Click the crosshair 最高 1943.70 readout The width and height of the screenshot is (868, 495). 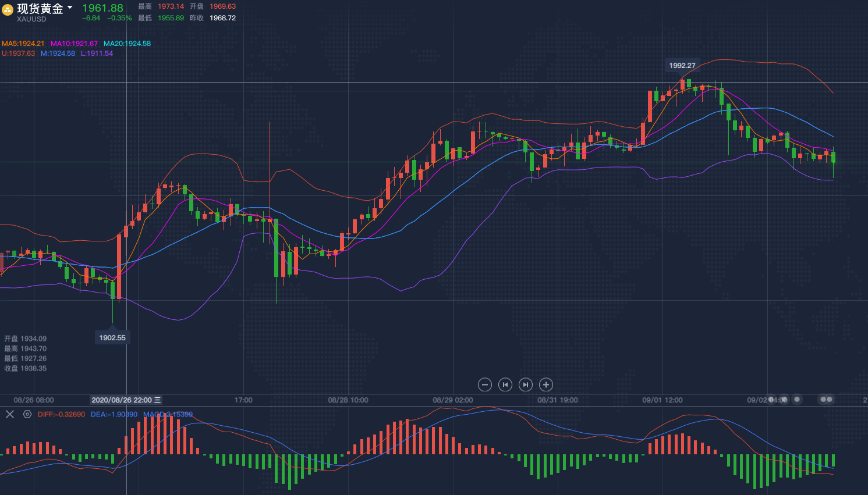[x=25, y=348]
